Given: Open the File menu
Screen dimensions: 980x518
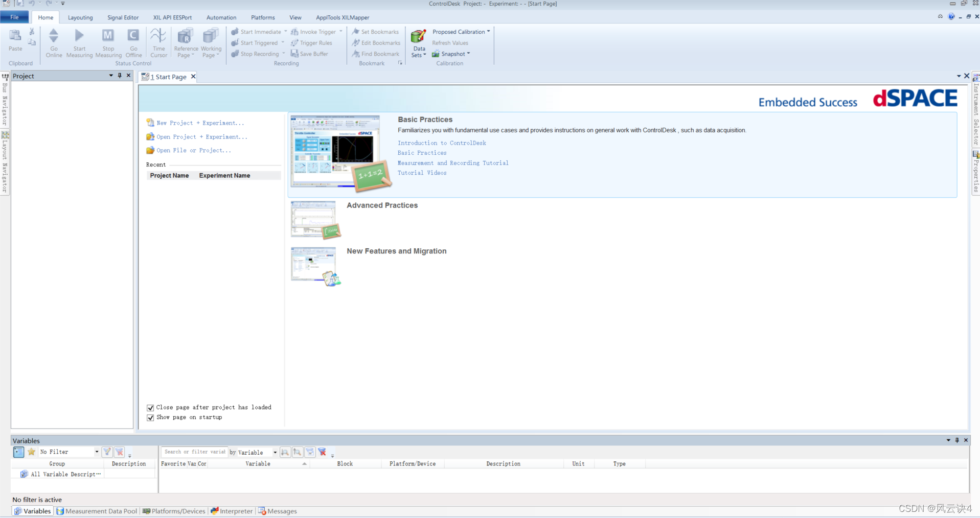Looking at the screenshot, I should click(x=14, y=17).
